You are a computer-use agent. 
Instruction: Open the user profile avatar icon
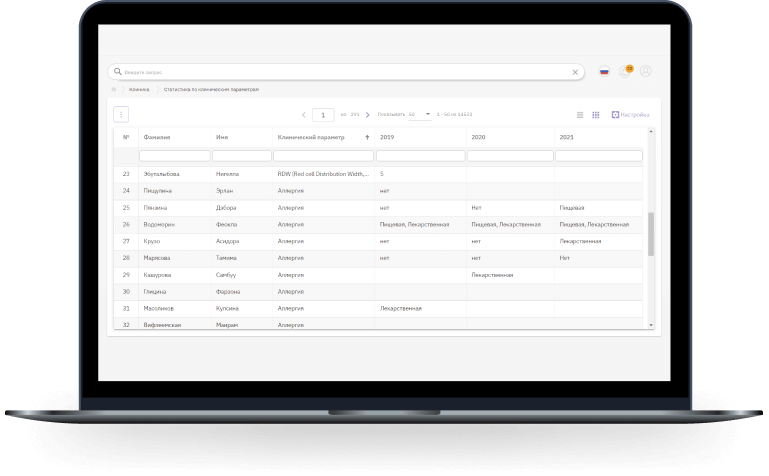point(646,71)
